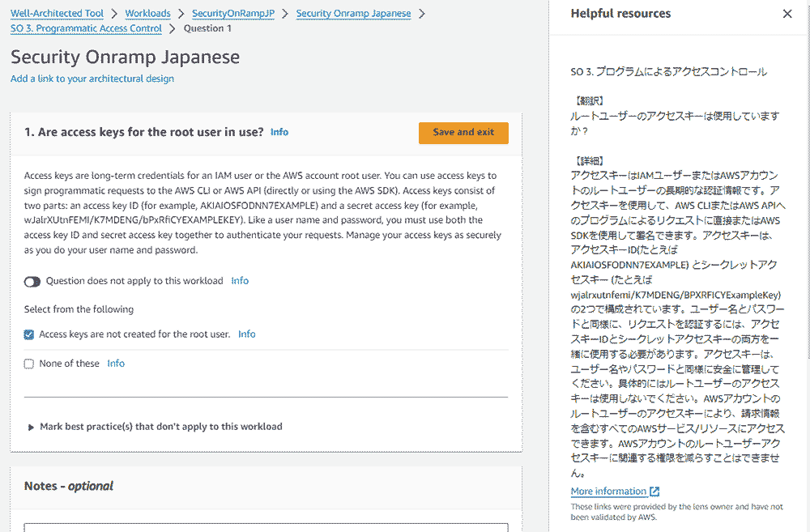
Task: Uncheck 'Access keys are not created for the root user'
Action: [x=29, y=334]
